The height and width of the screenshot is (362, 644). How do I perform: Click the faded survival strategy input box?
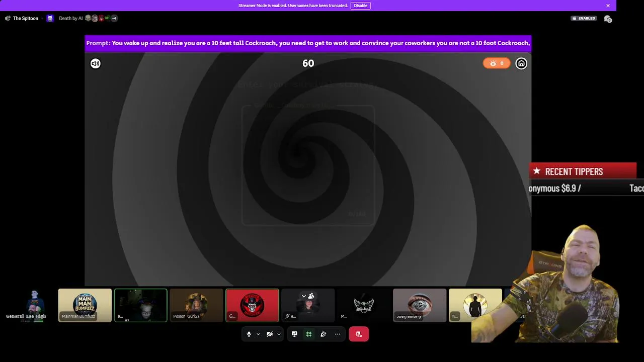point(308,165)
